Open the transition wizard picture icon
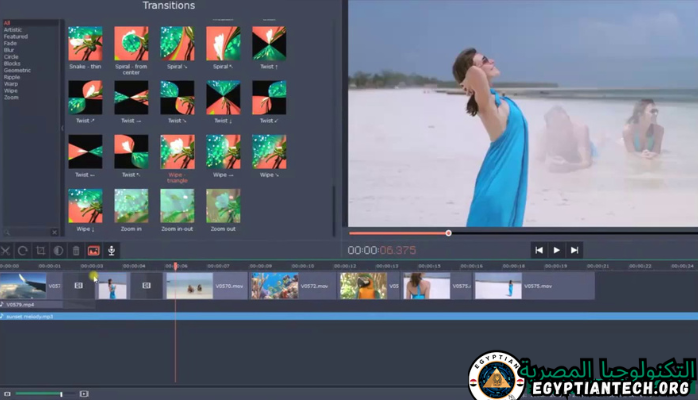This screenshot has height=400, width=698. pos(94,250)
